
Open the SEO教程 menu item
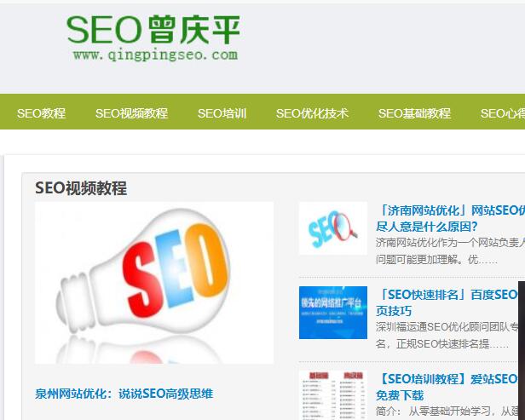(41, 113)
